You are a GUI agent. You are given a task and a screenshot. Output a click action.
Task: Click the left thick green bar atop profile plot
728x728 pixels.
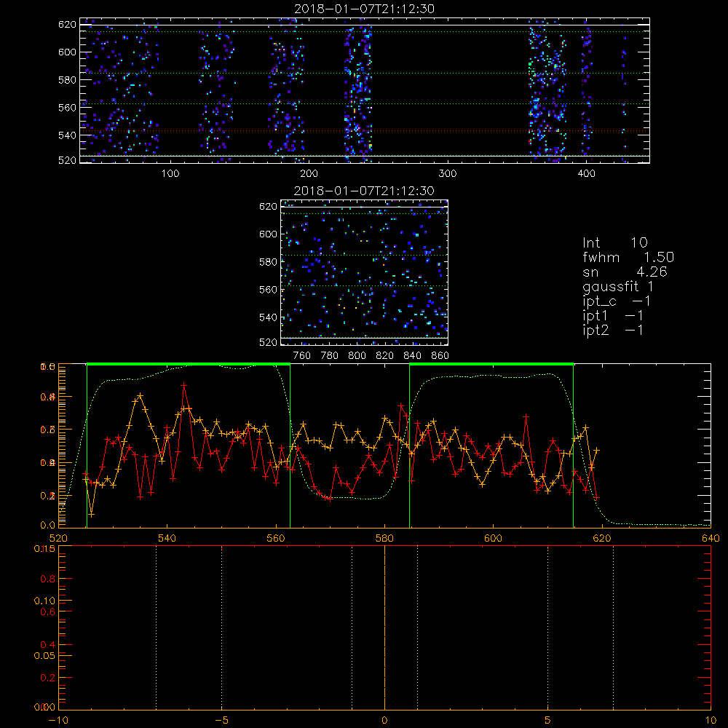[x=189, y=365]
